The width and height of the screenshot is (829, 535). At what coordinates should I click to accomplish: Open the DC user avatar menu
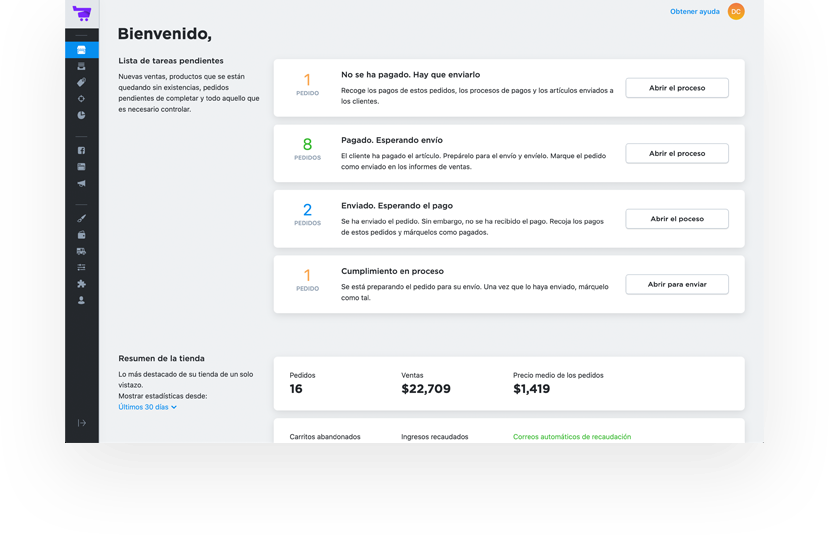tap(736, 12)
